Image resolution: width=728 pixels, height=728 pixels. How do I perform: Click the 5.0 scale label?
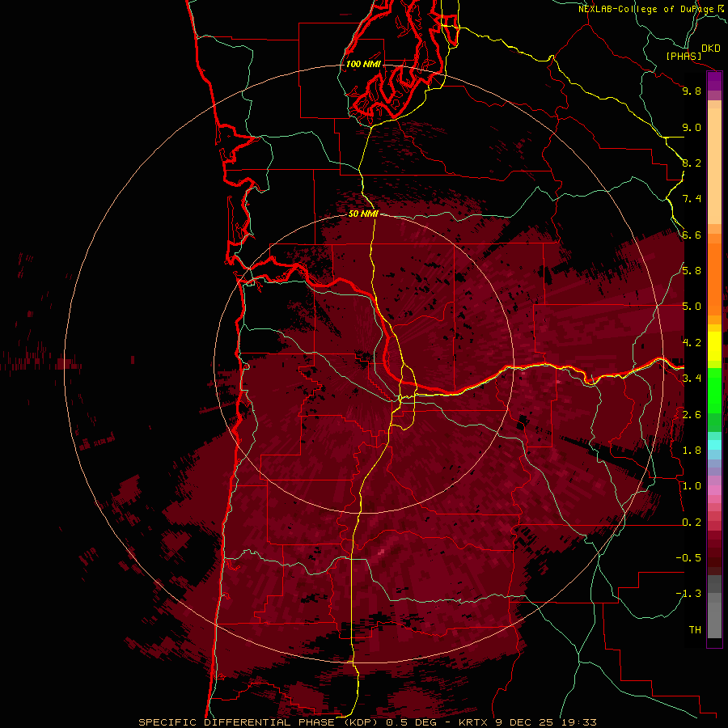coord(692,307)
